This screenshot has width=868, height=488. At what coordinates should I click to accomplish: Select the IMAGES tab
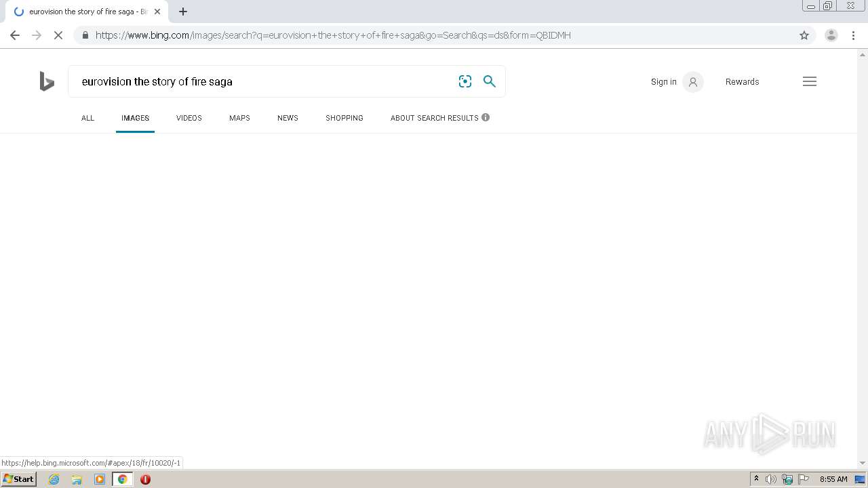(x=135, y=118)
